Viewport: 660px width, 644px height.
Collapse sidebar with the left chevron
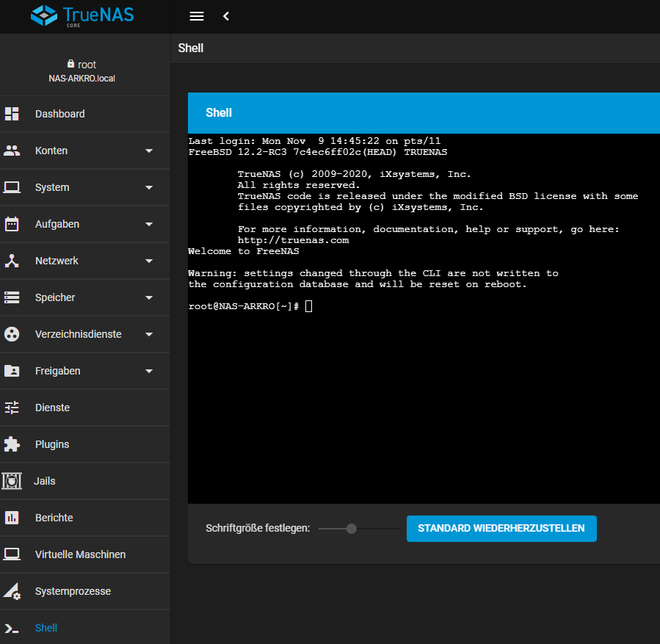pyautogui.click(x=226, y=16)
